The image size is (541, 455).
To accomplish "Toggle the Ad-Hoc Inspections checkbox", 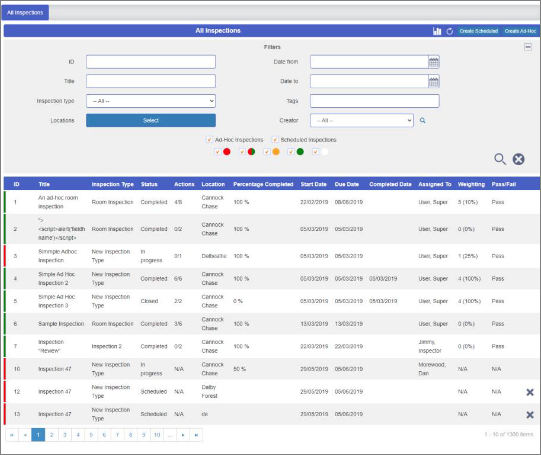I will 209,140.
